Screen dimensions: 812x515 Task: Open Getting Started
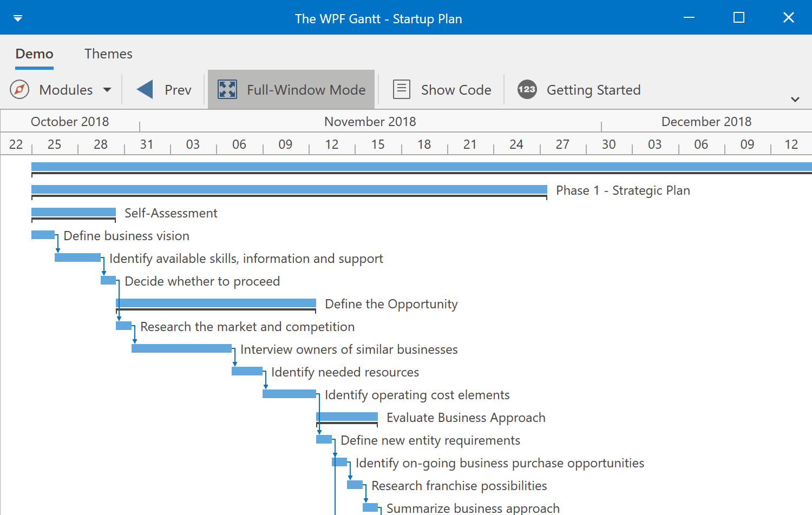tap(578, 89)
